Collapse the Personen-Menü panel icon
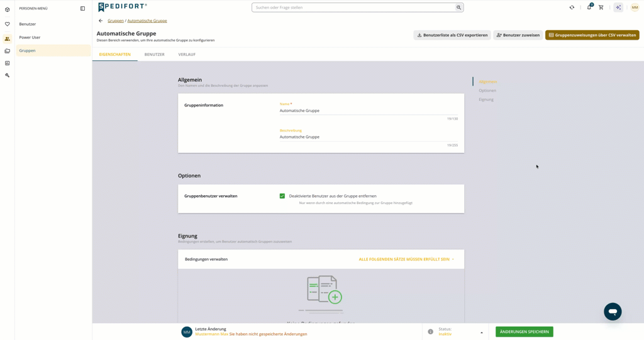This screenshot has width=644, height=340. [x=82, y=8]
